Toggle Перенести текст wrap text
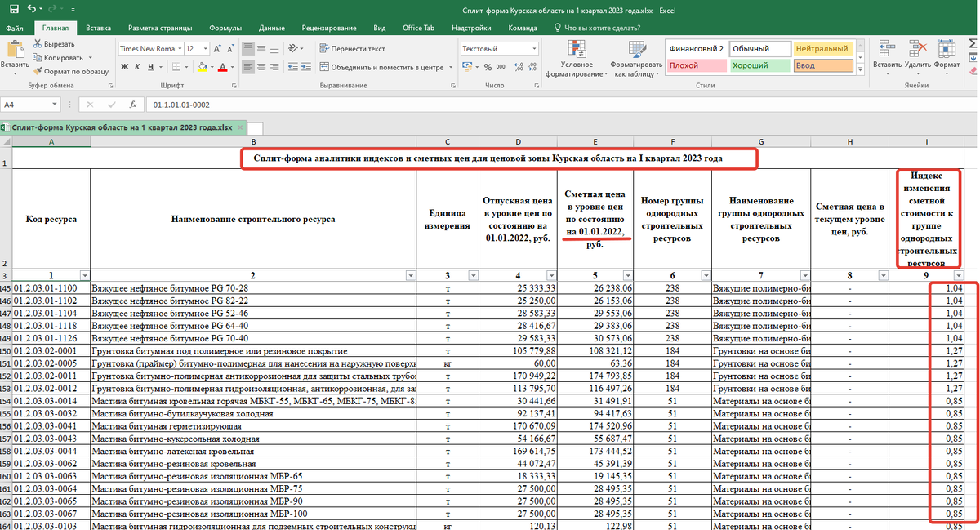 (353, 49)
